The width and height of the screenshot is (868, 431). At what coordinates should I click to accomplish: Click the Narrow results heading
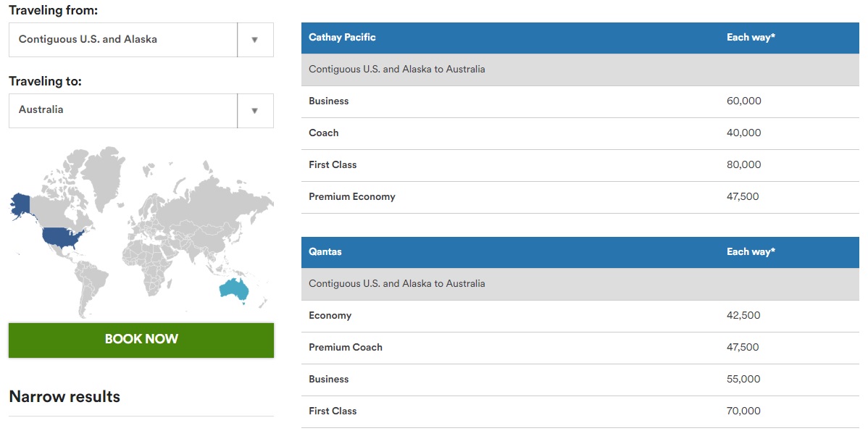(64, 397)
